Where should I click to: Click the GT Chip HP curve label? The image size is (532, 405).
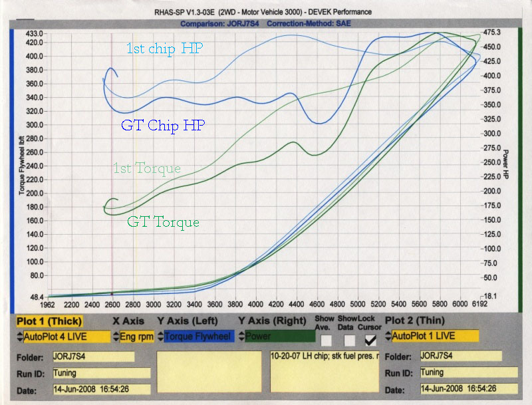coord(163,126)
